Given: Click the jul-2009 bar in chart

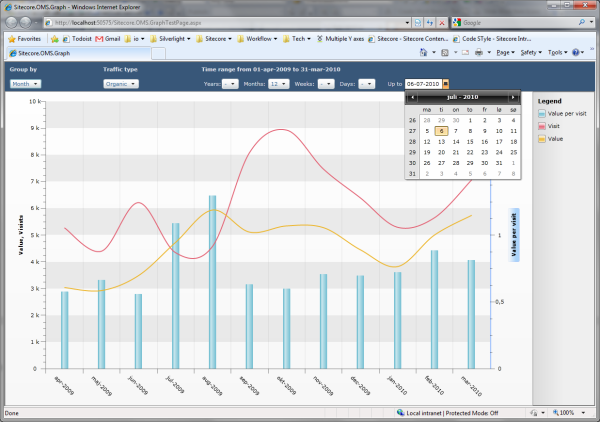Looking at the screenshot, I should click(175, 296).
